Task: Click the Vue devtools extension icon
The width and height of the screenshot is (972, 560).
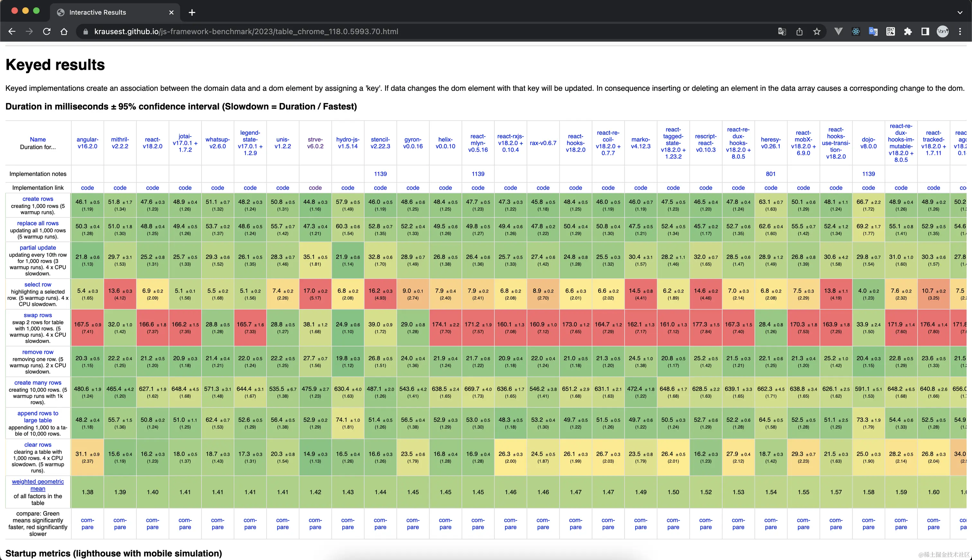Action: 838,31
